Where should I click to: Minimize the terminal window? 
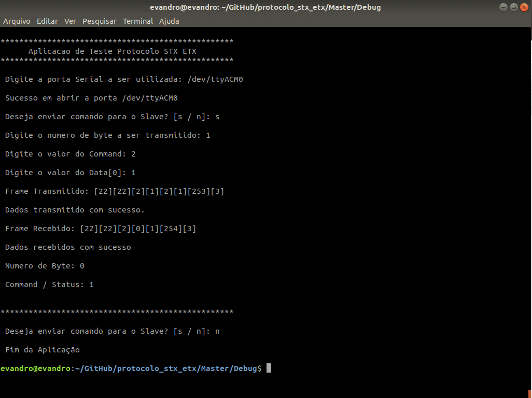(504, 7)
